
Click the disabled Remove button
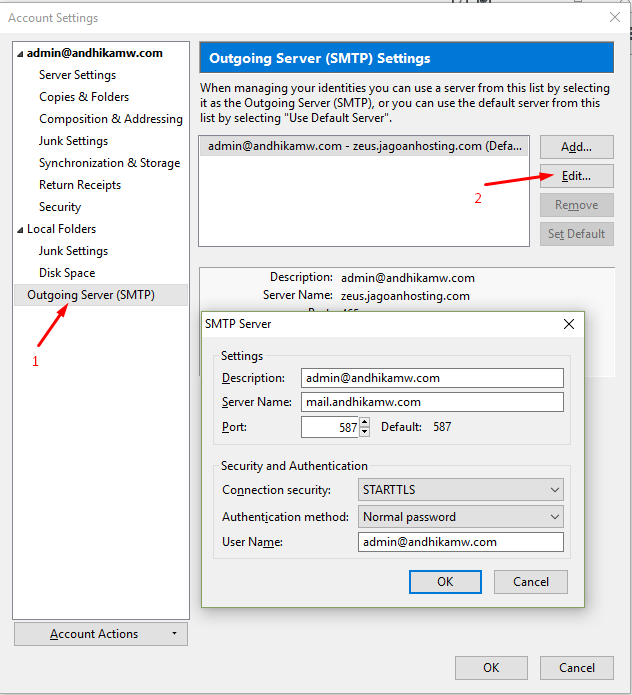577,205
